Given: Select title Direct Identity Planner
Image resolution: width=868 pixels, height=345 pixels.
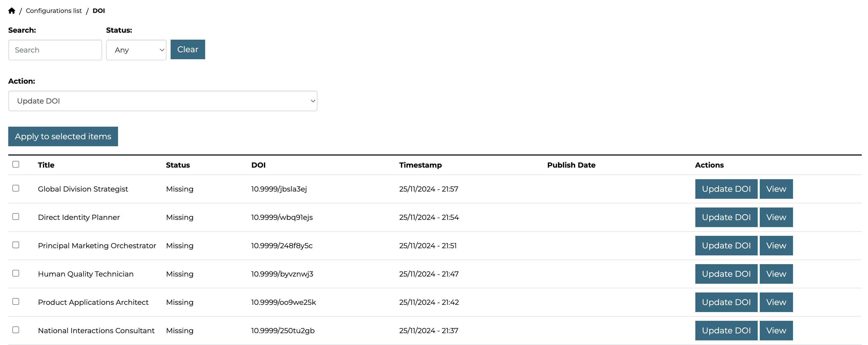Looking at the screenshot, I should click(x=79, y=217).
